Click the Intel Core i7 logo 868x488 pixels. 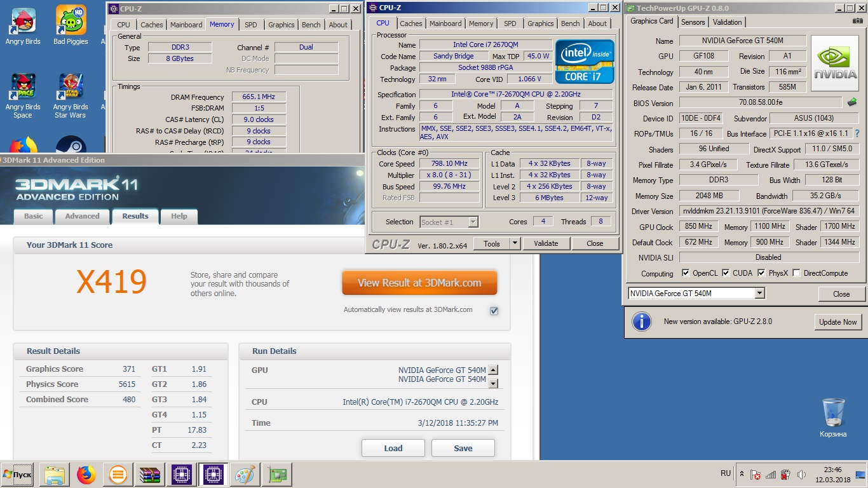585,62
